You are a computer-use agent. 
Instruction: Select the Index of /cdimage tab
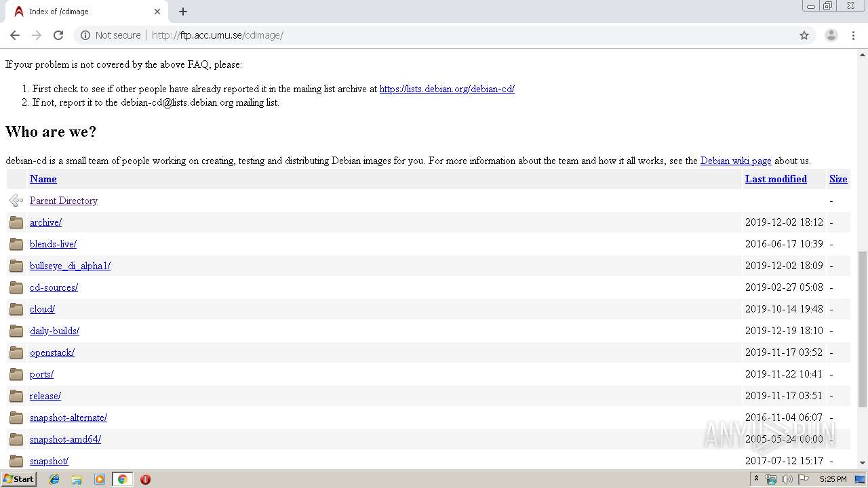point(87,12)
